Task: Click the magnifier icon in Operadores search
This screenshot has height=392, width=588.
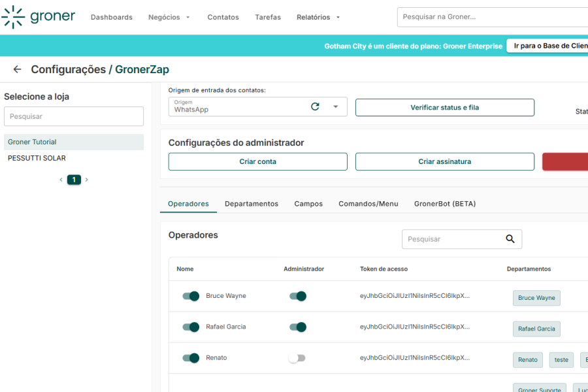Action: tap(510, 239)
